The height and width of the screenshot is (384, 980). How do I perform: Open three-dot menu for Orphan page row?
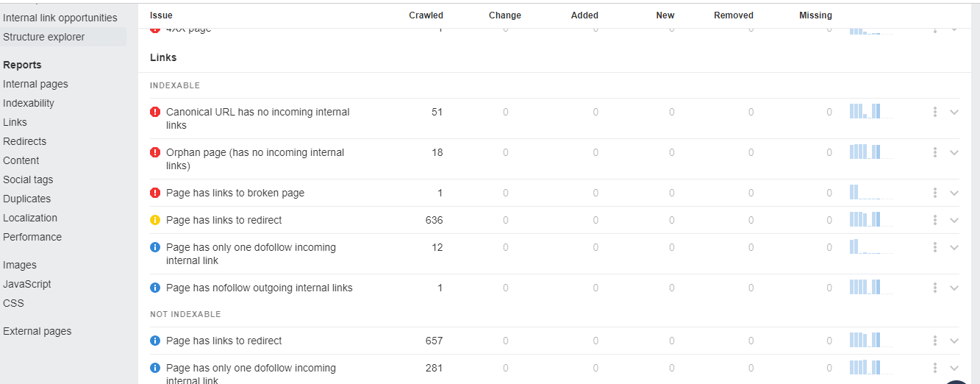point(934,152)
